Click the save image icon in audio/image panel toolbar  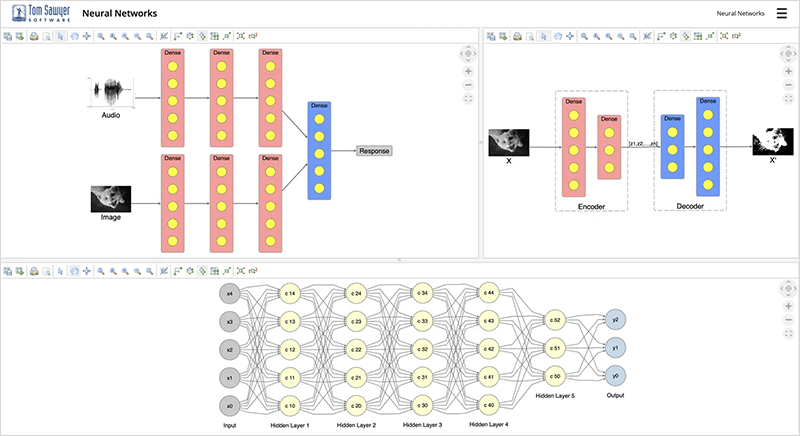point(8,36)
